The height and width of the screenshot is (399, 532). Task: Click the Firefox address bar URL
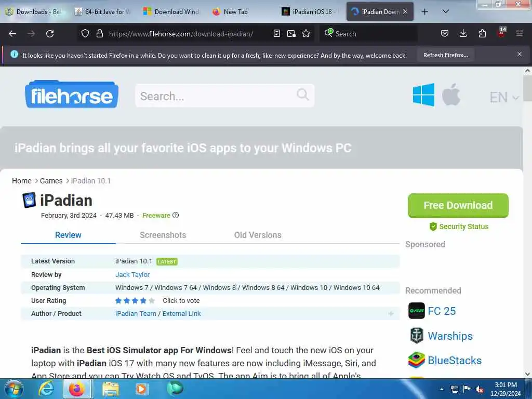[181, 34]
